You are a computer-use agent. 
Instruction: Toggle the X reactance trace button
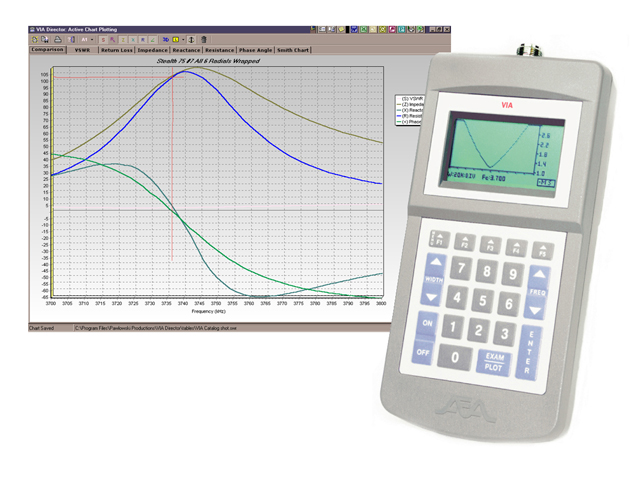(133, 40)
